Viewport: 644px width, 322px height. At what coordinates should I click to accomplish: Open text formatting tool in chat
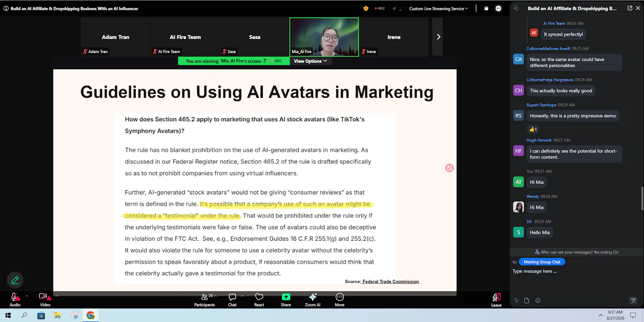pos(517,301)
